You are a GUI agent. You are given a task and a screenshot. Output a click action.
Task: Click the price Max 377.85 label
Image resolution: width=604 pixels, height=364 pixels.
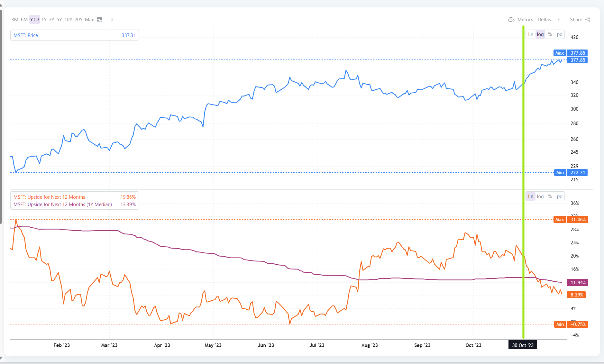point(571,53)
